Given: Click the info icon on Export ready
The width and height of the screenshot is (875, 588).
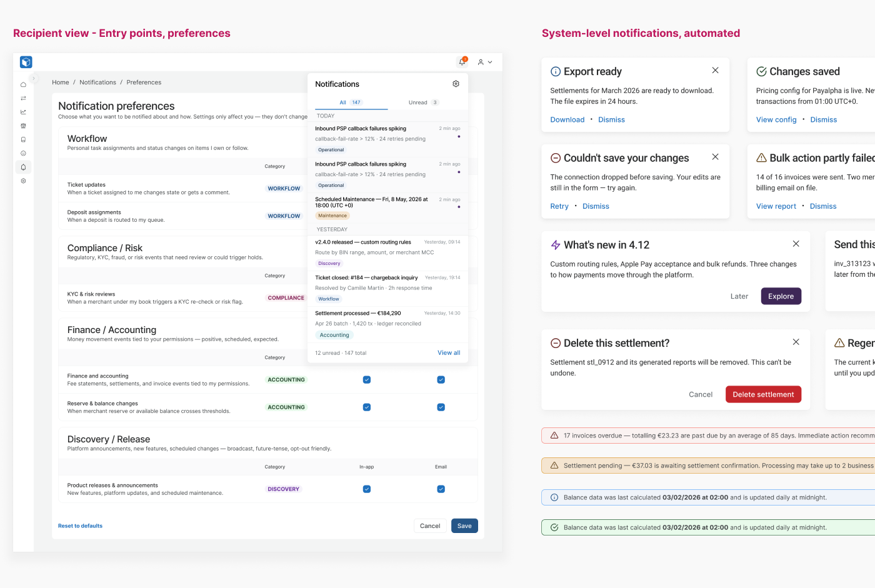Looking at the screenshot, I should 556,71.
